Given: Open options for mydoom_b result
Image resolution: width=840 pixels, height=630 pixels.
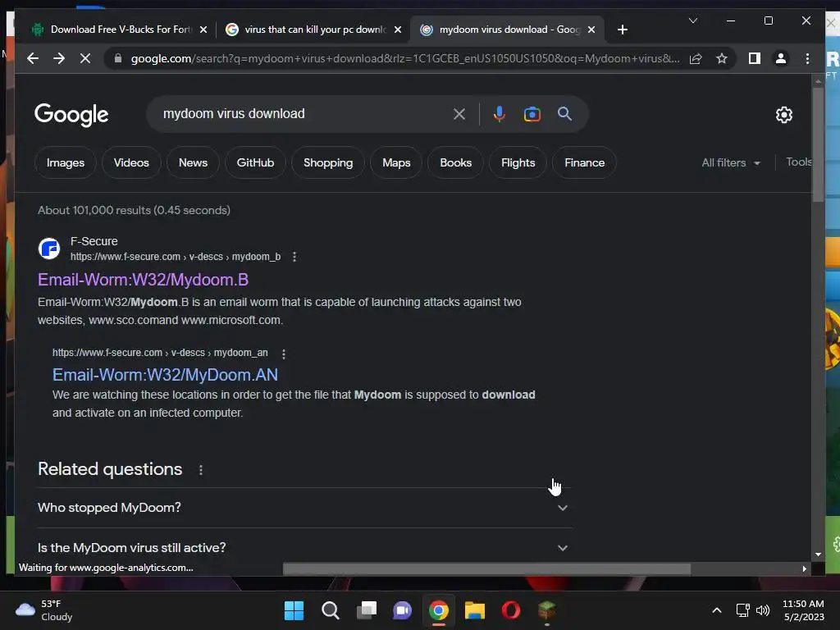Looking at the screenshot, I should pos(294,257).
